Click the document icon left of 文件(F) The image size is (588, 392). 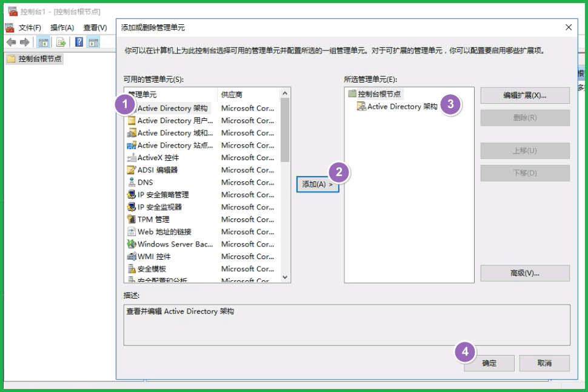[x=9, y=27]
